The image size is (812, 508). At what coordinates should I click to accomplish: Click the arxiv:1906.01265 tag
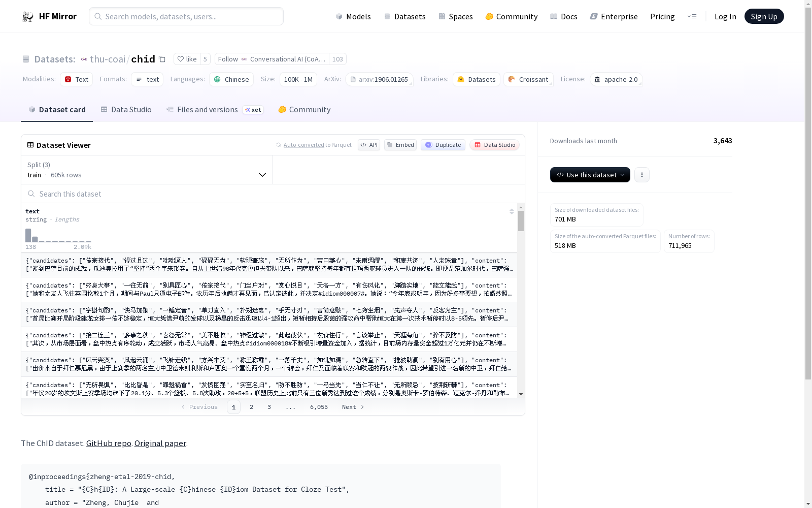coord(379,79)
